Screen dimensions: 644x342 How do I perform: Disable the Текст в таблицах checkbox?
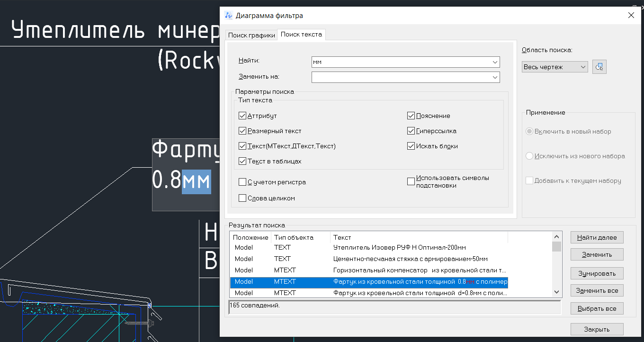click(x=242, y=161)
